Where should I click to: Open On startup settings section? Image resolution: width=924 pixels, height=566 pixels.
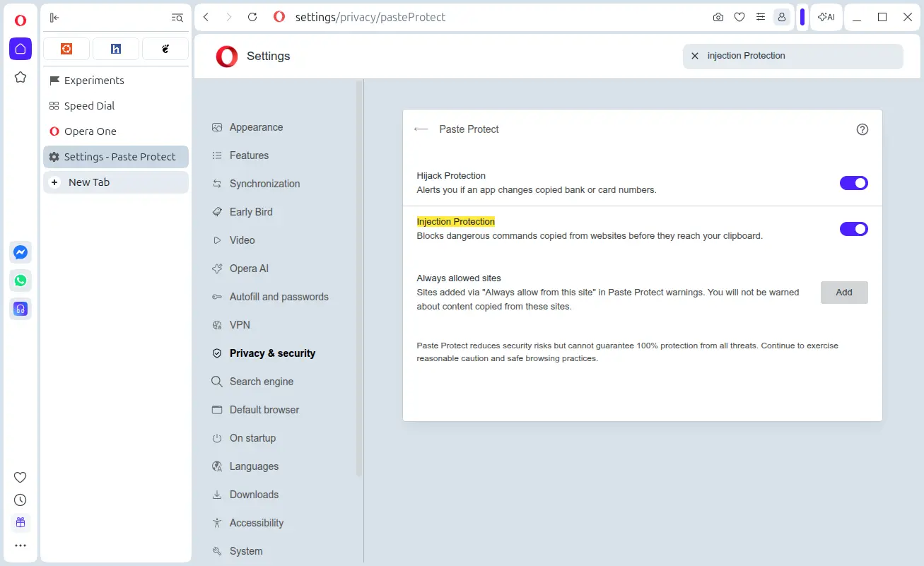pyautogui.click(x=244, y=438)
